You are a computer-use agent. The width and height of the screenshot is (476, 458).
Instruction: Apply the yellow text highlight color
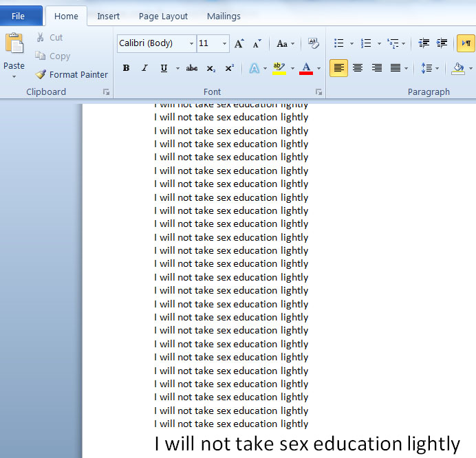tap(278, 68)
